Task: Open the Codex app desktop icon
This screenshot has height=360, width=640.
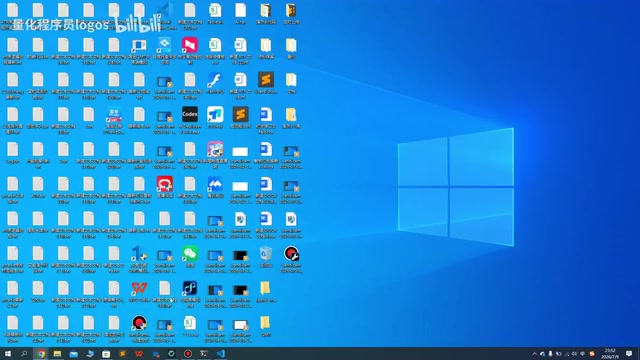Action: [x=190, y=115]
